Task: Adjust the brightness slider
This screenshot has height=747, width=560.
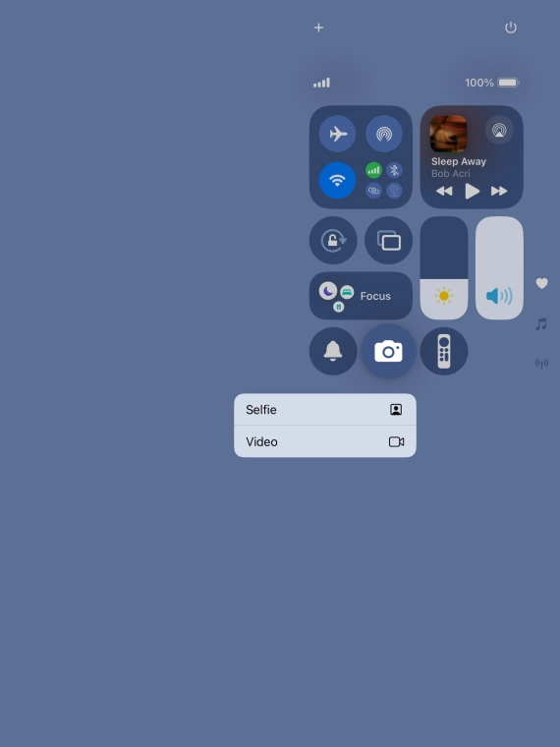Action: 444,268
